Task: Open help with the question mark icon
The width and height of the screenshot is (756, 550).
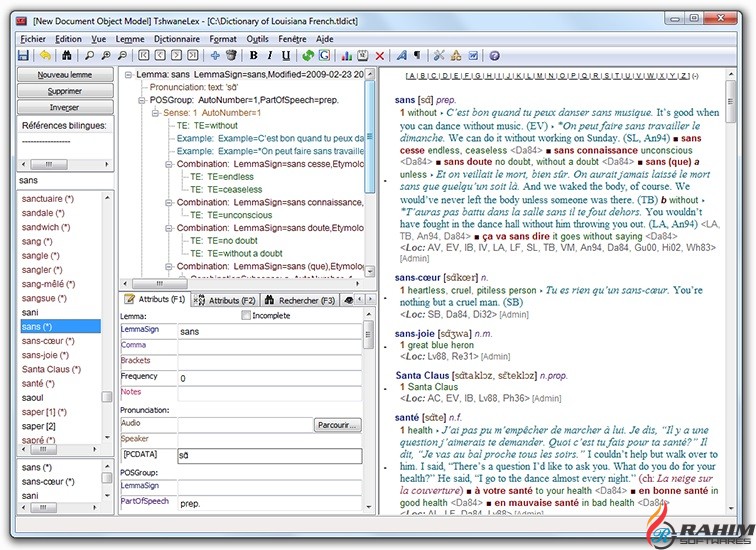Action: (x=494, y=56)
